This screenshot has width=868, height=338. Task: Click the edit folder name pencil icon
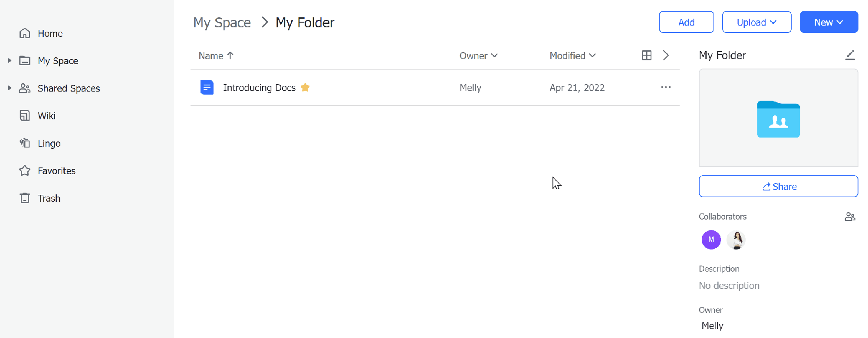pyautogui.click(x=850, y=55)
